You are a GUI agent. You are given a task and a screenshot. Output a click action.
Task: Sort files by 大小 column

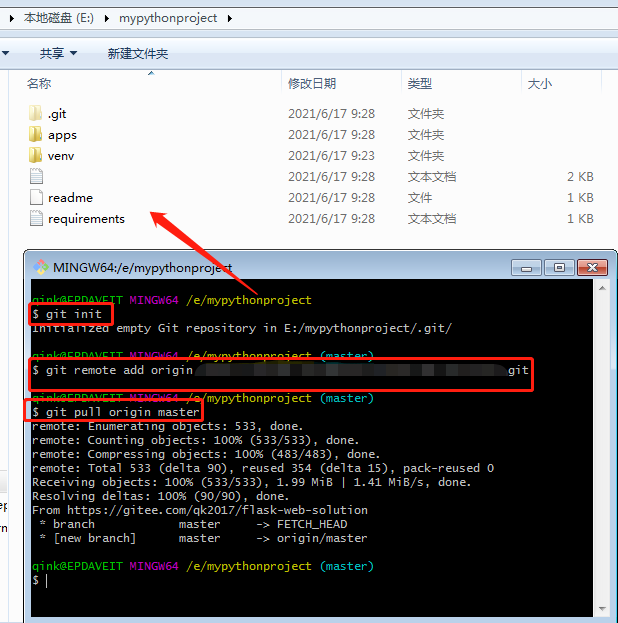pos(540,84)
